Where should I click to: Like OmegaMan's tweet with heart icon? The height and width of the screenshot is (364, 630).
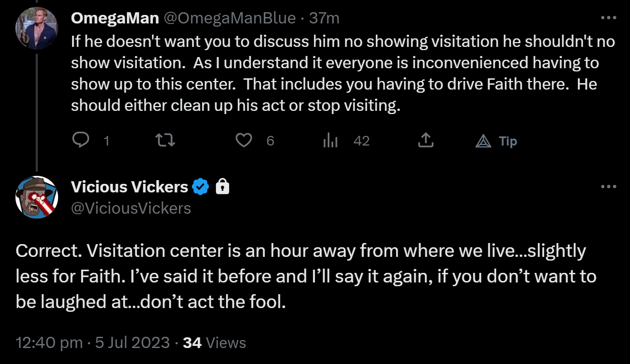[244, 140]
